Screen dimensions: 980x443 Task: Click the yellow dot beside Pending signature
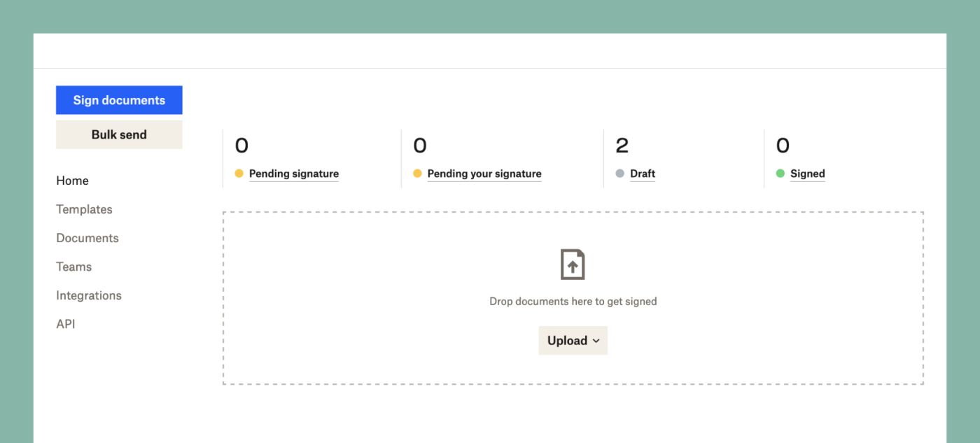239,173
